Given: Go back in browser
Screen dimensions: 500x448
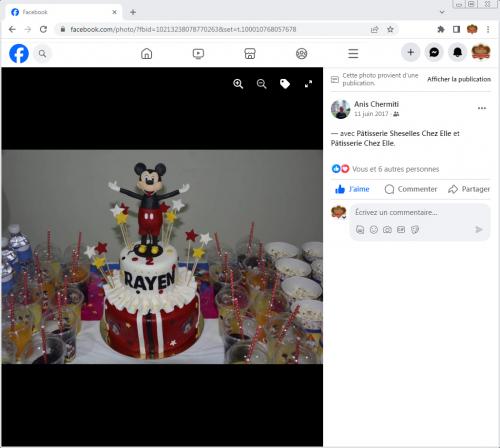Looking at the screenshot, I should (x=12, y=29).
